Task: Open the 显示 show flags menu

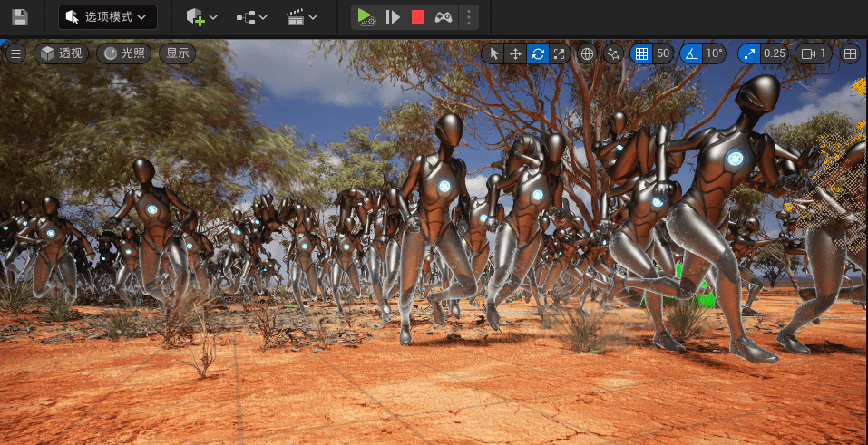Action: pyautogui.click(x=177, y=53)
